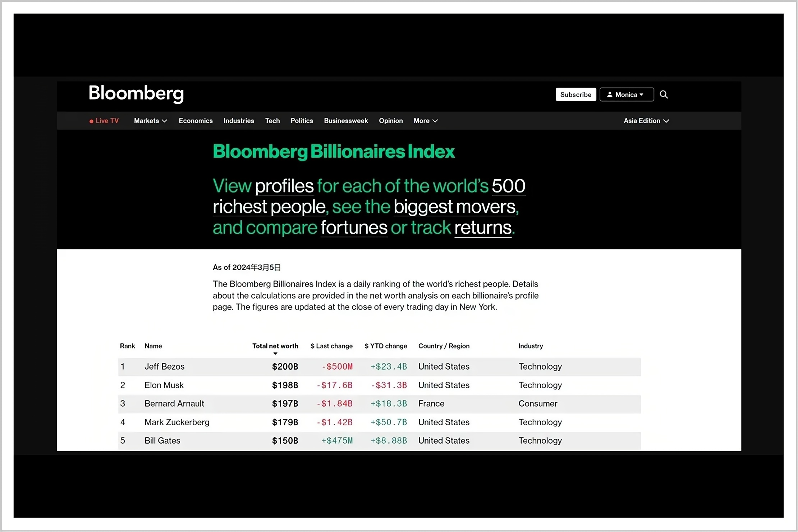Click the +$18.3B YTD change value
The image size is (798, 532).
click(389, 403)
